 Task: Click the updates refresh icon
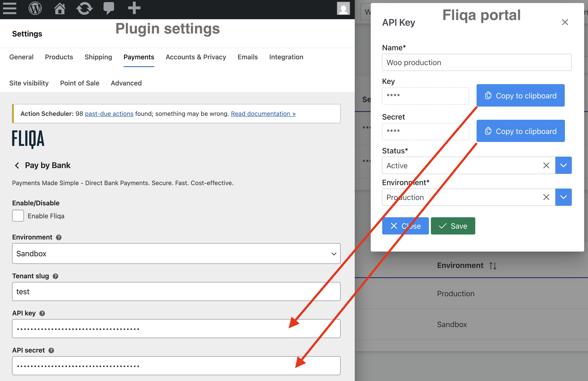(x=84, y=9)
